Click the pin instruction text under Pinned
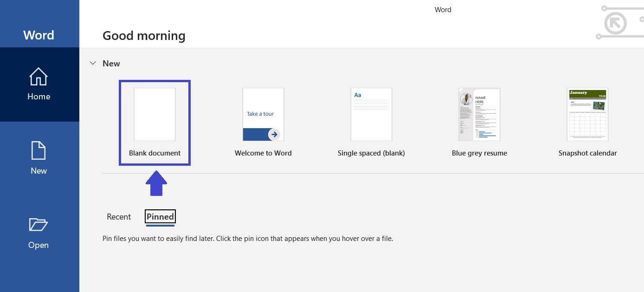Screen dimensions: 644x292 tap(248, 239)
